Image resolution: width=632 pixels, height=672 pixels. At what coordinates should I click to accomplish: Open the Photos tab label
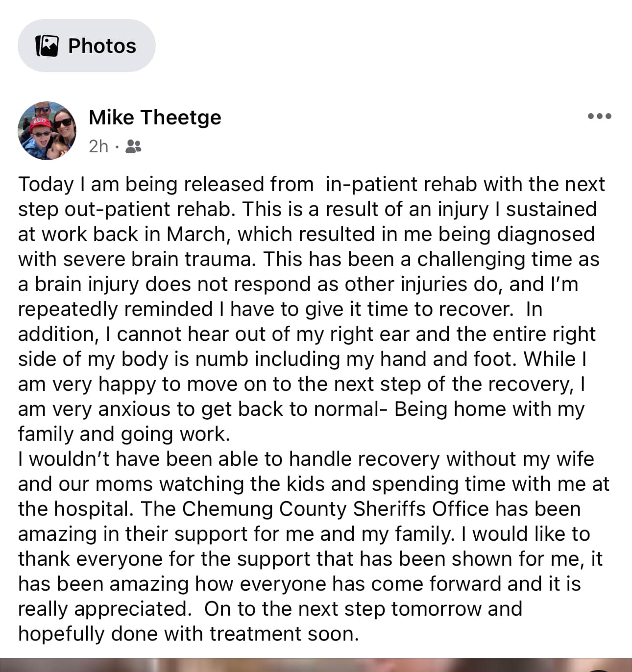click(x=102, y=46)
